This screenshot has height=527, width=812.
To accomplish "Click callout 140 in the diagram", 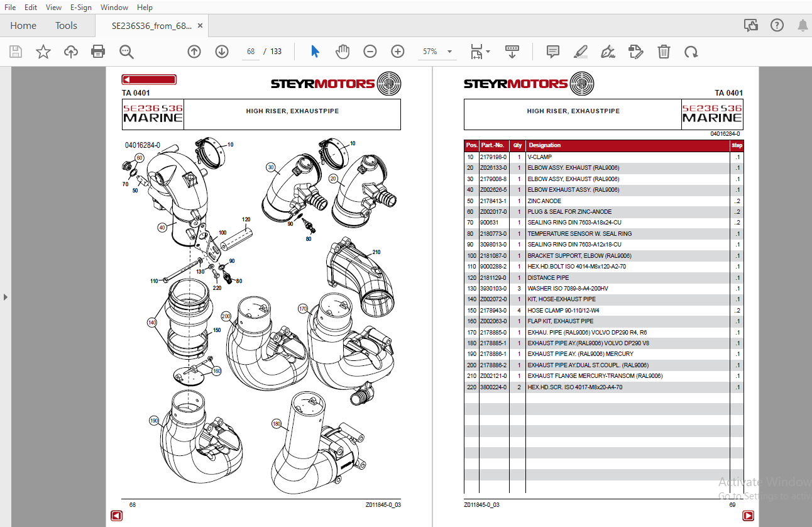I will coord(151,323).
